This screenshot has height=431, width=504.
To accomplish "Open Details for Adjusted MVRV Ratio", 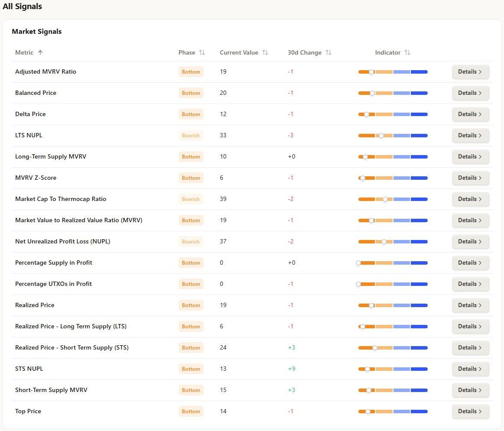I will 471,71.
